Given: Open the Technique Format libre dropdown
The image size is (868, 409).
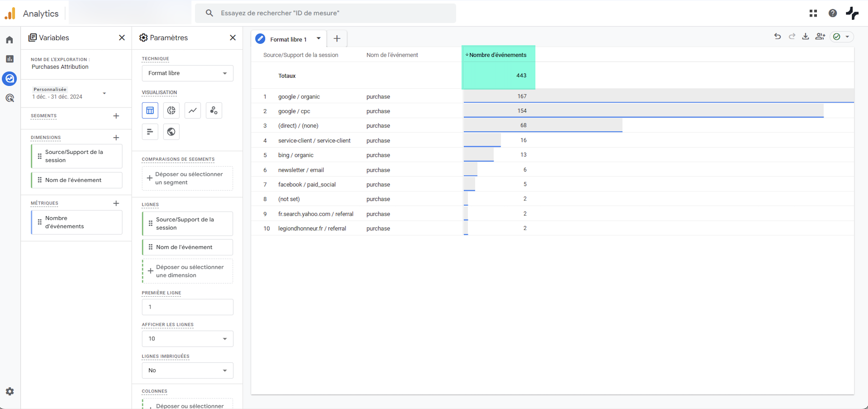Looking at the screenshot, I should click(x=187, y=73).
